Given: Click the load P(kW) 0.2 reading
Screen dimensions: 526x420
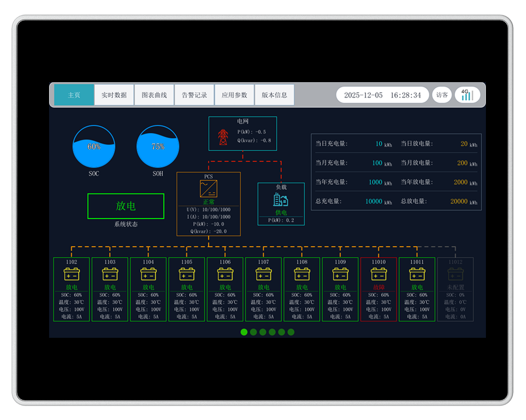Looking at the screenshot, I should [x=281, y=220].
